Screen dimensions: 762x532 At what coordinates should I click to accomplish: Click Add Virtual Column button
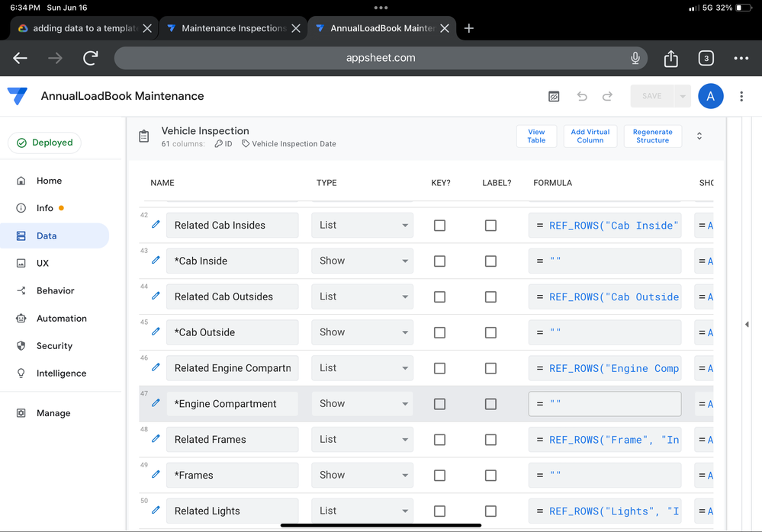point(590,136)
